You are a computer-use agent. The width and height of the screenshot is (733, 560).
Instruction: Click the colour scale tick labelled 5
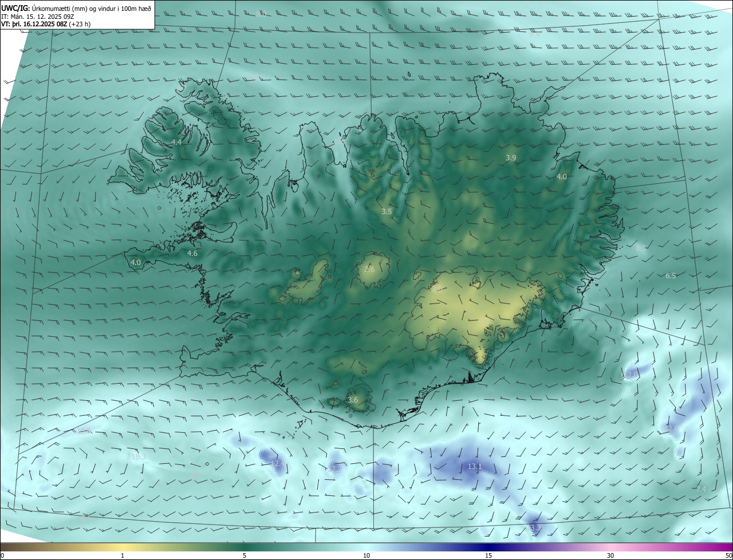point(245,555)
